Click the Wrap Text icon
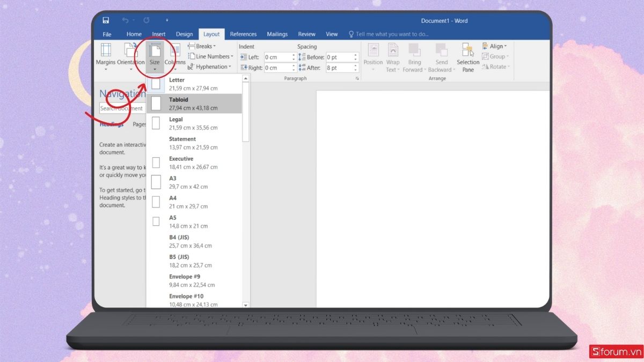The width and height of the screenshot is (644, 362). pos(393,56)
